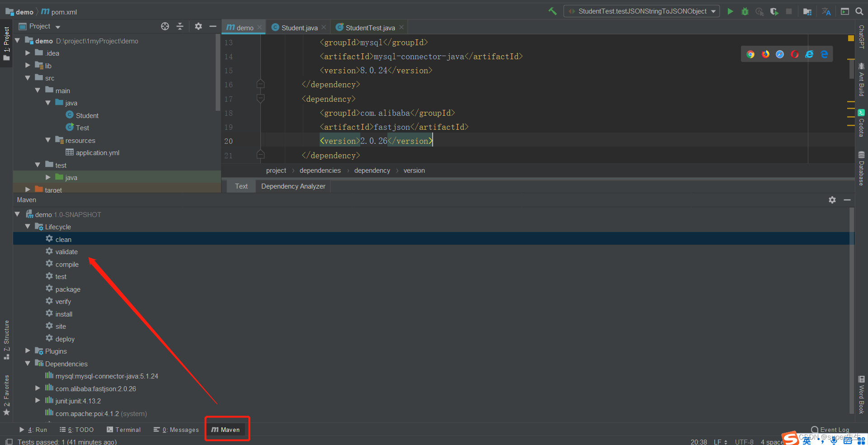The image size is (868, 445).
Task: Click locate-in-project target icon
Action: tap(165, 26)
